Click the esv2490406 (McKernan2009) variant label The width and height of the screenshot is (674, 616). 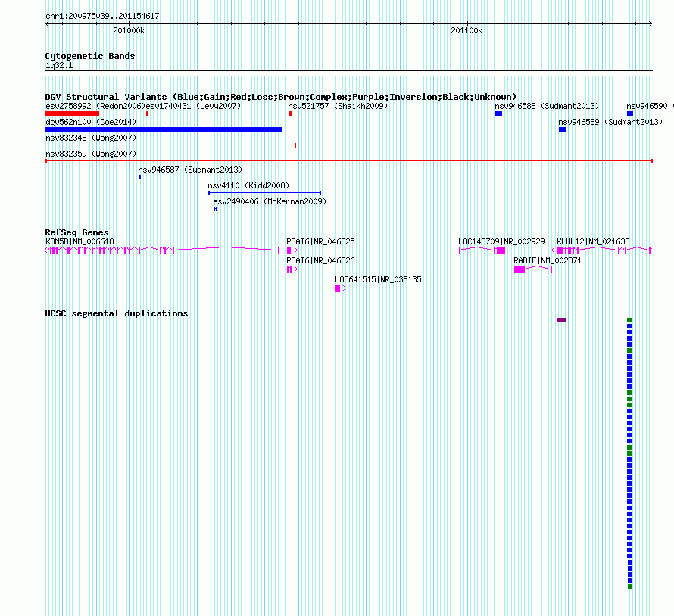point(270,201)
